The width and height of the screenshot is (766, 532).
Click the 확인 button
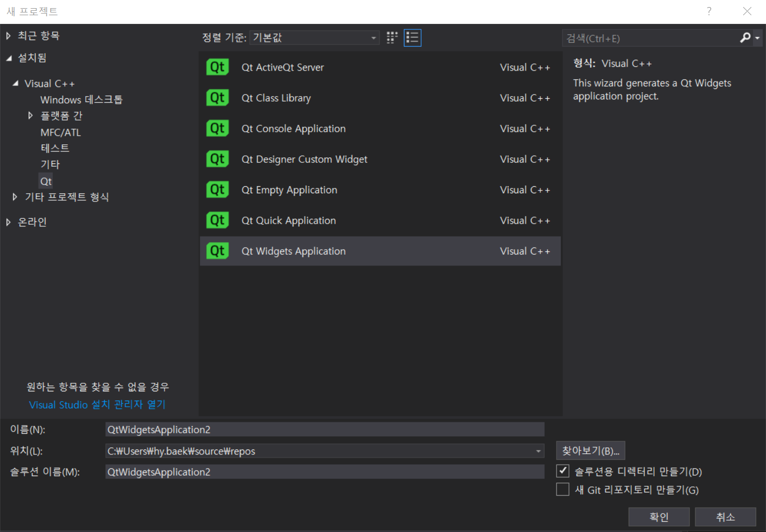pyautogui.click(x=659, y=517)
